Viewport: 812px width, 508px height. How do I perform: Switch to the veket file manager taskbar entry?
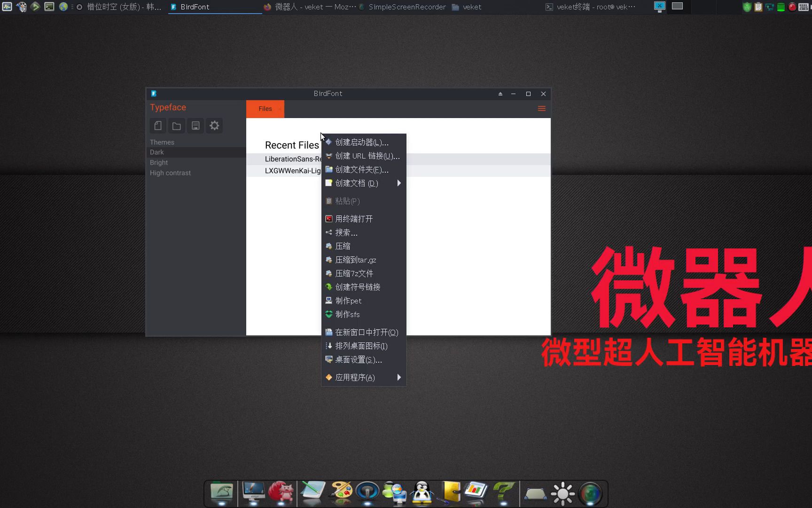497,7
